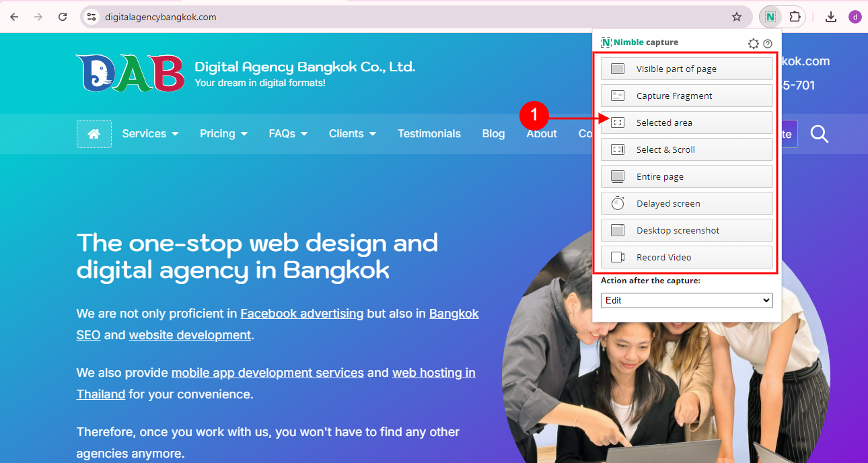Expand the Clients menu
Image resolution: width=868 pixels, height=463 pixels.
pyautogui.click(x=353, y=134)
